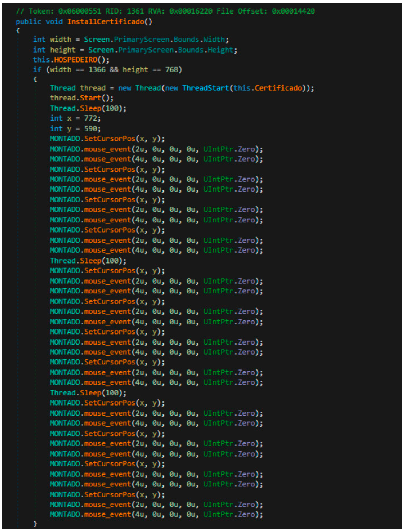Screen dimensions: 404x532
Task: Click the void return type keyword
Action: pyautogui.click(x=54, y=22)
